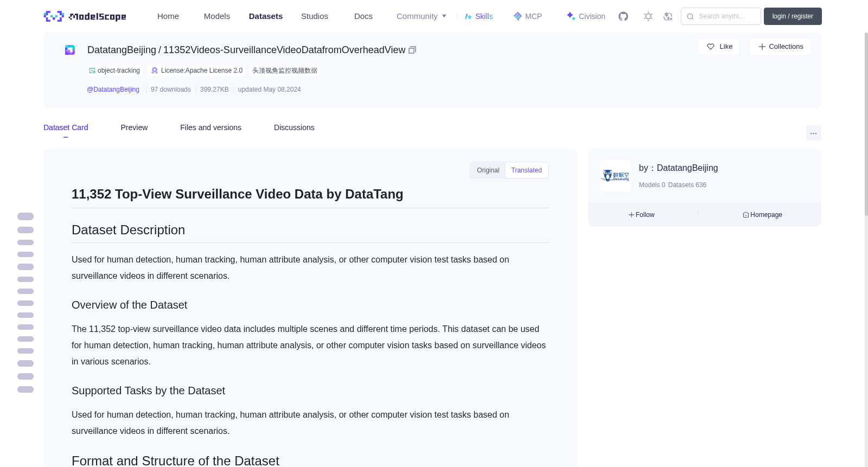
Task: Focus the Search anything input field
Action: 721,16
